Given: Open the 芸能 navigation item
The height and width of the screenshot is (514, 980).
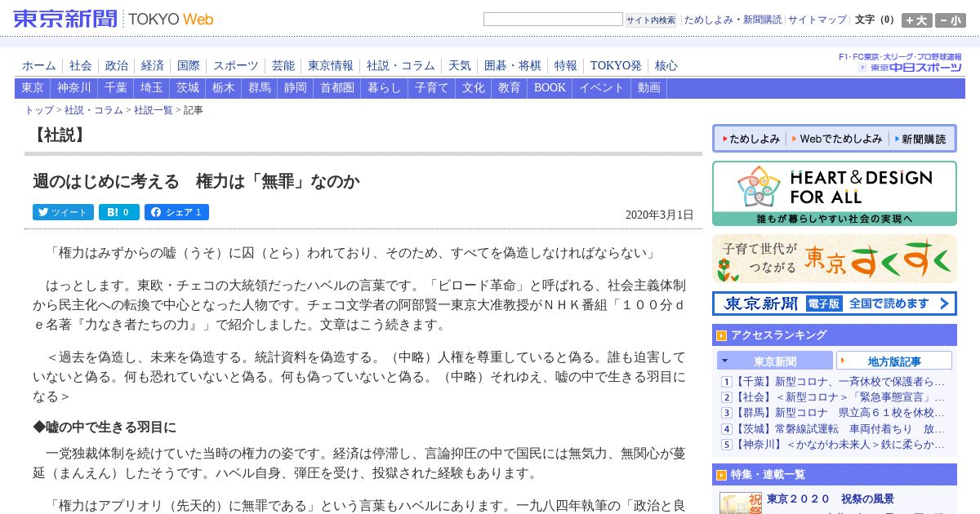Looking at the screenshot, I should (x=283, y=65).
